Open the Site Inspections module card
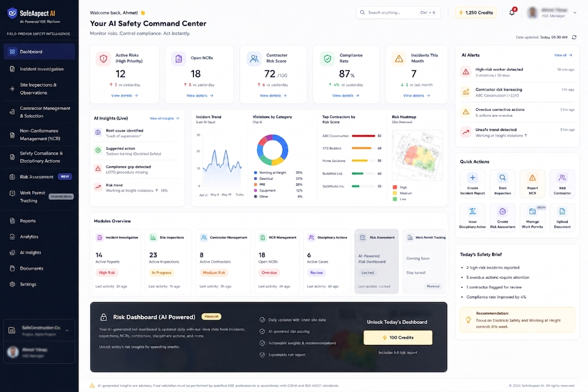This screenshot has height=392, width=588. click(168, 261)
